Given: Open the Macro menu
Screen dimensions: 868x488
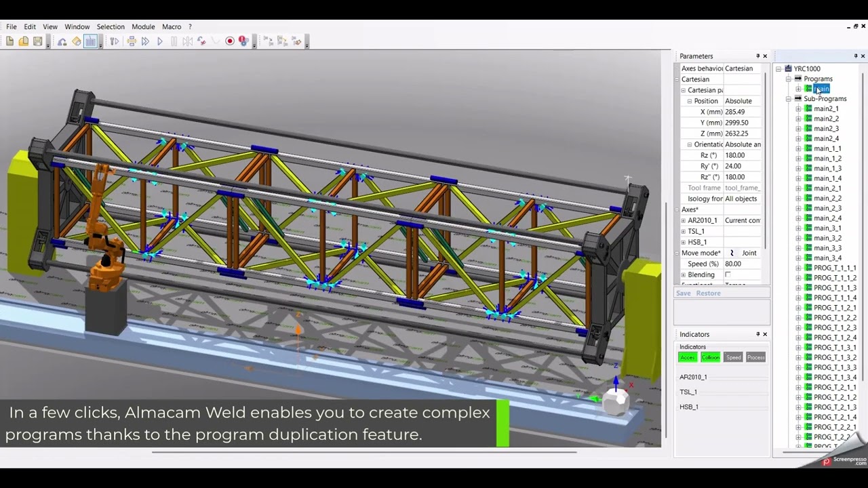Looking at the screenshot, I should click(172, 27).
